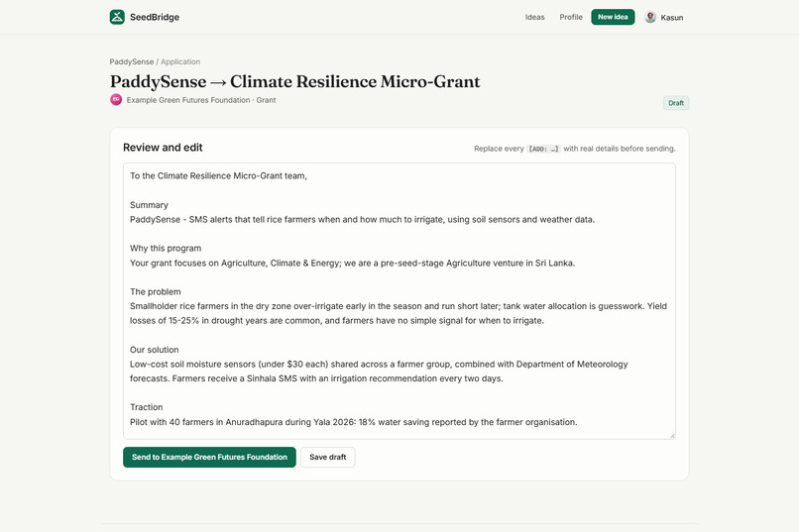Click the line starting Your grant focuses on Agriculture

352,264
